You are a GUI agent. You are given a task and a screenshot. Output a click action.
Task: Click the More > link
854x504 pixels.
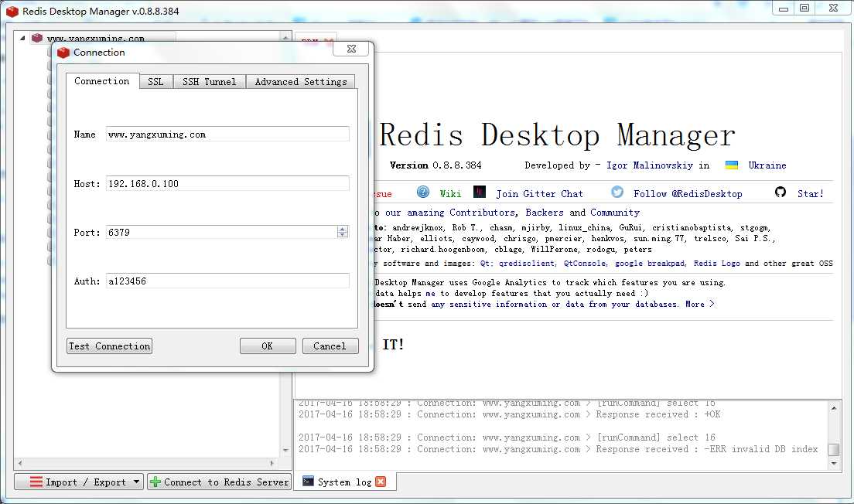coord(700,305)
